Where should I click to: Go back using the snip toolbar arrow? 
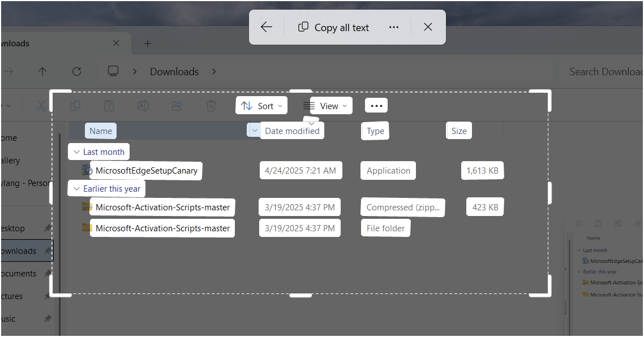pos(267,27)
